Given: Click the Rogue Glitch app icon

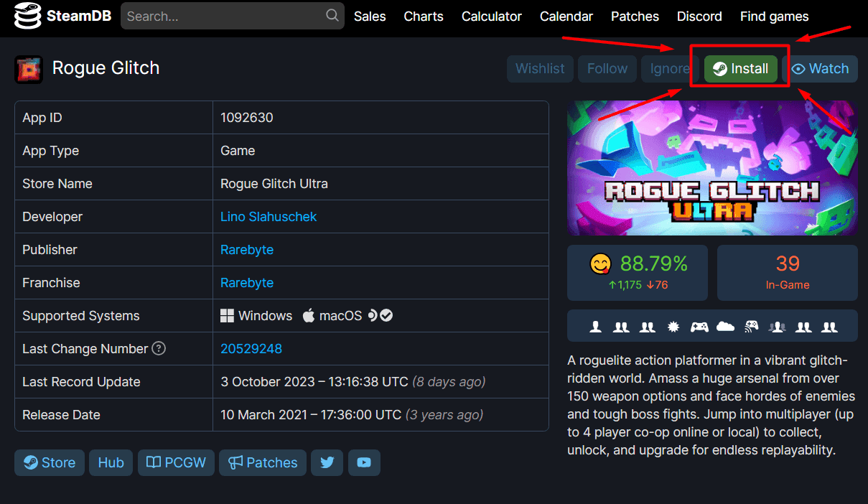Looking at the screenshot, I should point(29,69).
